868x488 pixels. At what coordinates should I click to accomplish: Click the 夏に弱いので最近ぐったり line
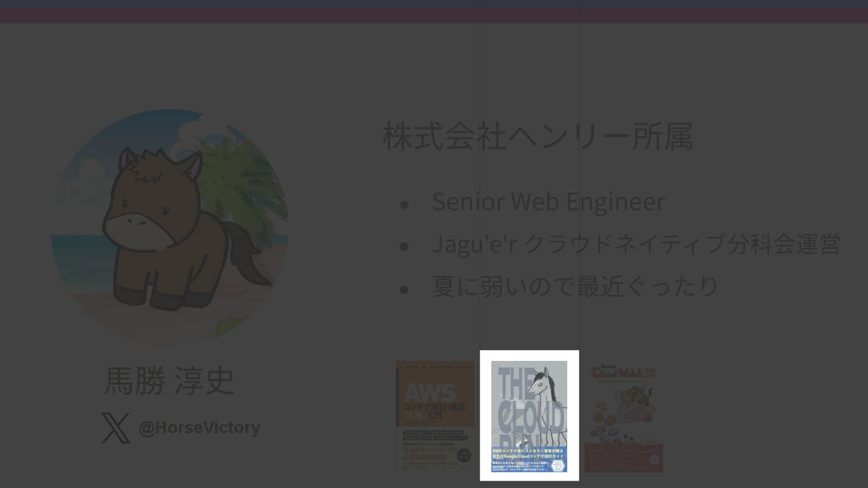click(x=575, y=286)
